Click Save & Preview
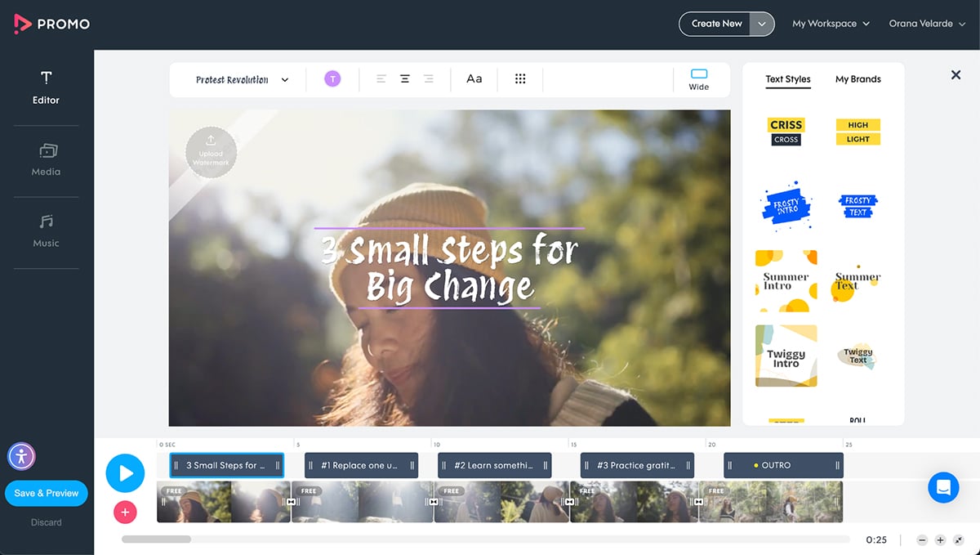 point(46,493)
